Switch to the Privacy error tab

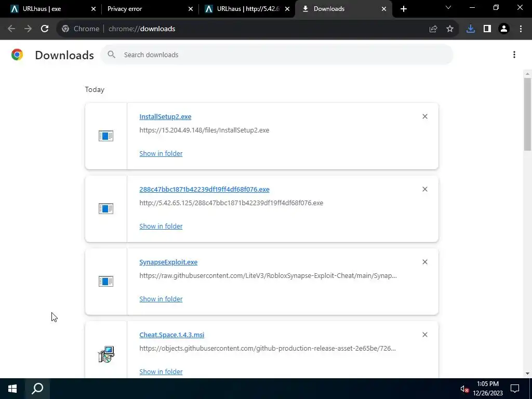149,9
